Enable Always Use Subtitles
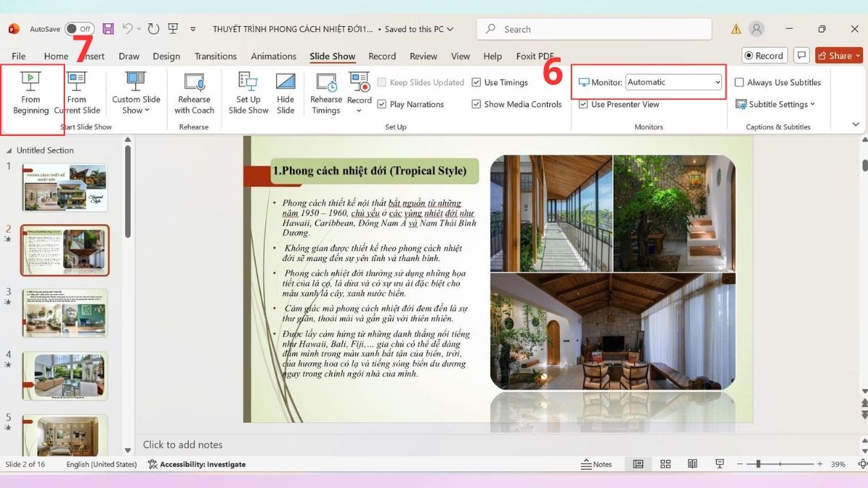Viewport: 868px width, 488px height. pyautogui.click(x=778, y=82)
